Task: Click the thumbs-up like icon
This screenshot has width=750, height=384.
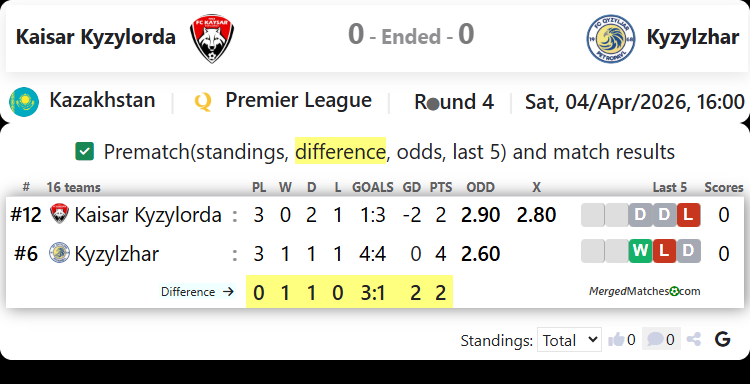Action: point(616,340)
